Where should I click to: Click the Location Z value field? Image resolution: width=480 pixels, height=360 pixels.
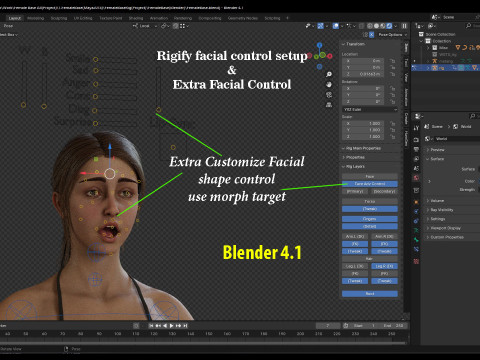pyautogui.click(x=363, y=74)
